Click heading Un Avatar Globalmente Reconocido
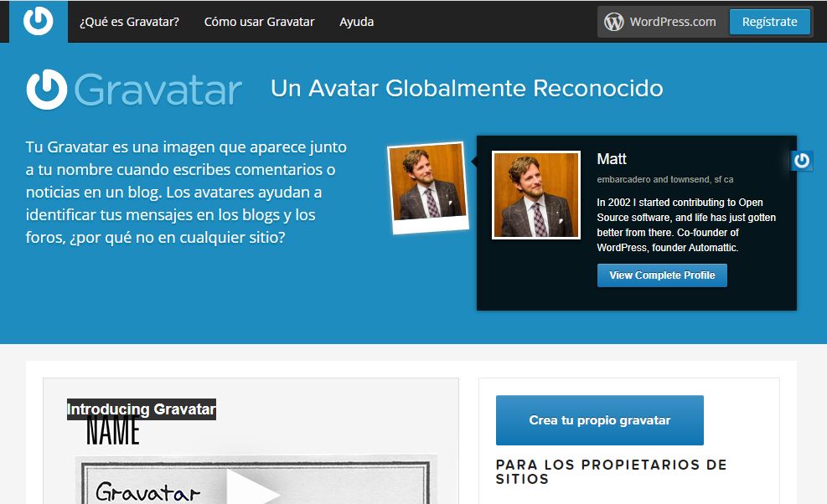This screenshot has height=504, width=827. point(467,88)
